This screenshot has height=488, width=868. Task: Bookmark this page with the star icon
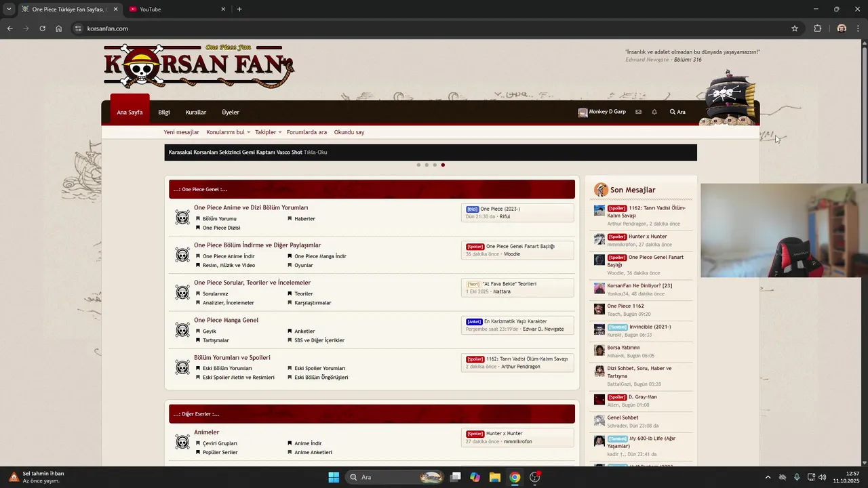pyautogui.click(x=795, y=28)
